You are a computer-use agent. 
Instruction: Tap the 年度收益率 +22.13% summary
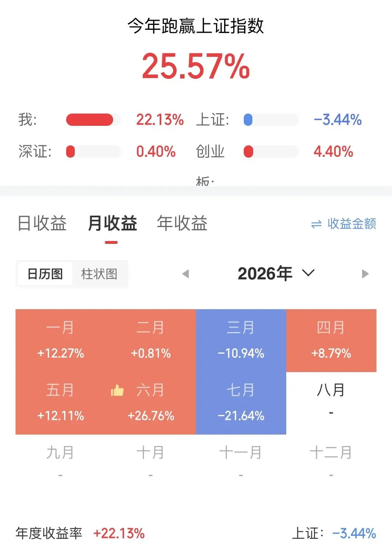(80, 533)
